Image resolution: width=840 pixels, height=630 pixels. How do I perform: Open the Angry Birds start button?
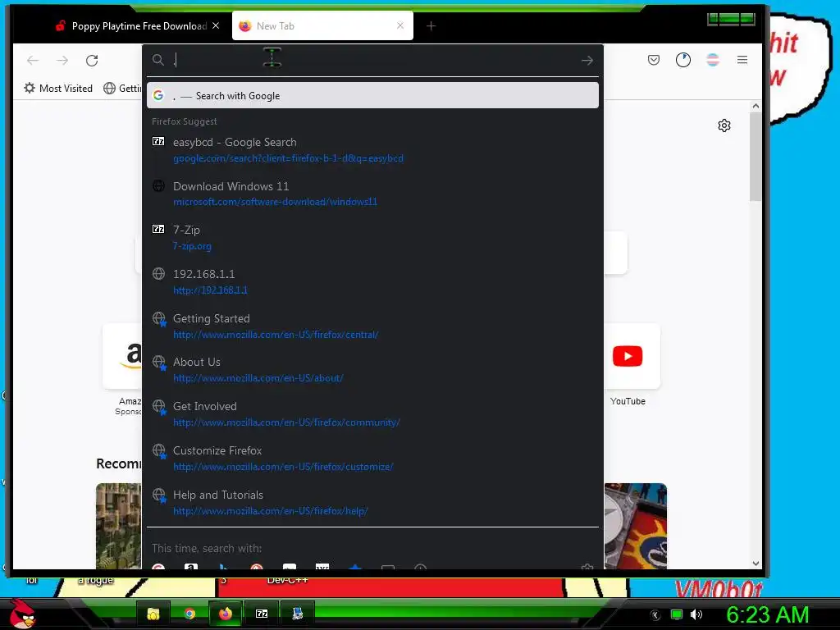(x=22, y=614)
